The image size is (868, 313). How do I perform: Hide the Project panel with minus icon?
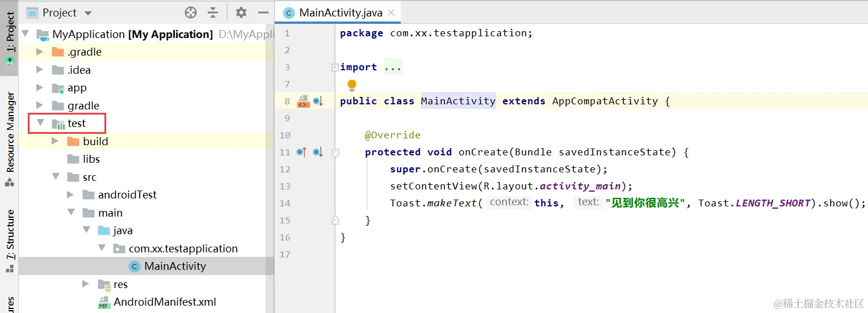(263, 12)
